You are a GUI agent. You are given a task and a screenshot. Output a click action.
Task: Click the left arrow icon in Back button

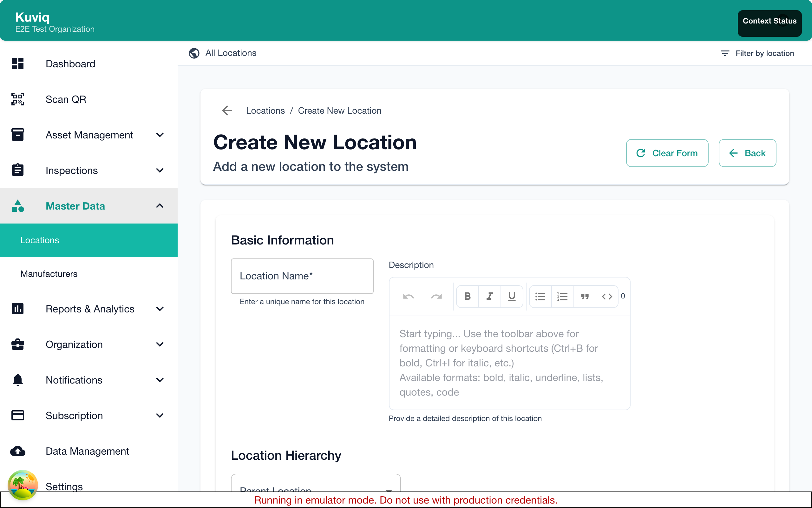coord(733,153)
